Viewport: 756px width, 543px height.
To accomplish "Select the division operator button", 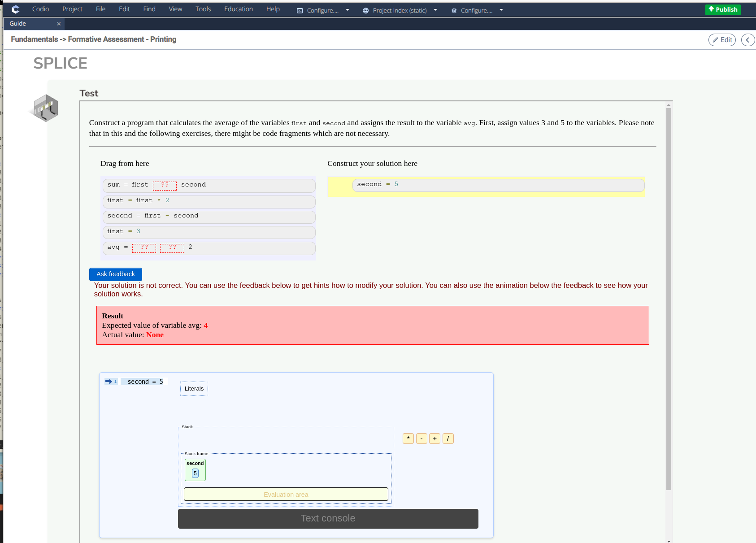I will 448,439.
